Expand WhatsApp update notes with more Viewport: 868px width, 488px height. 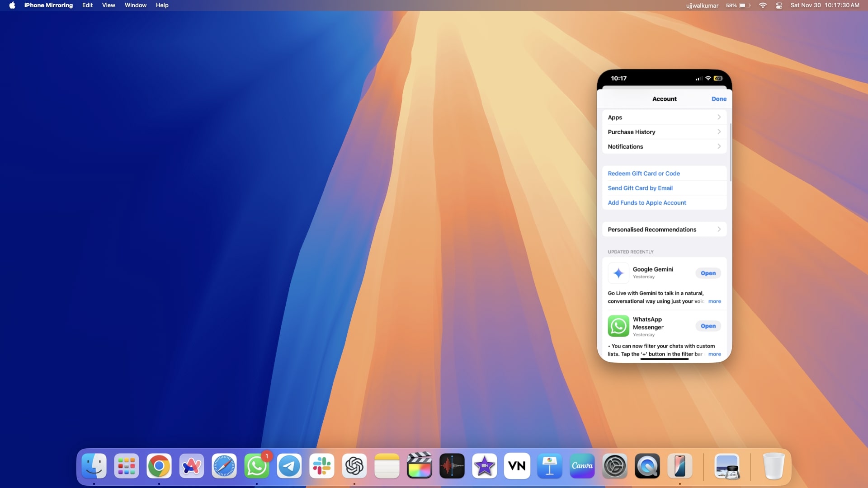(714, 354)
